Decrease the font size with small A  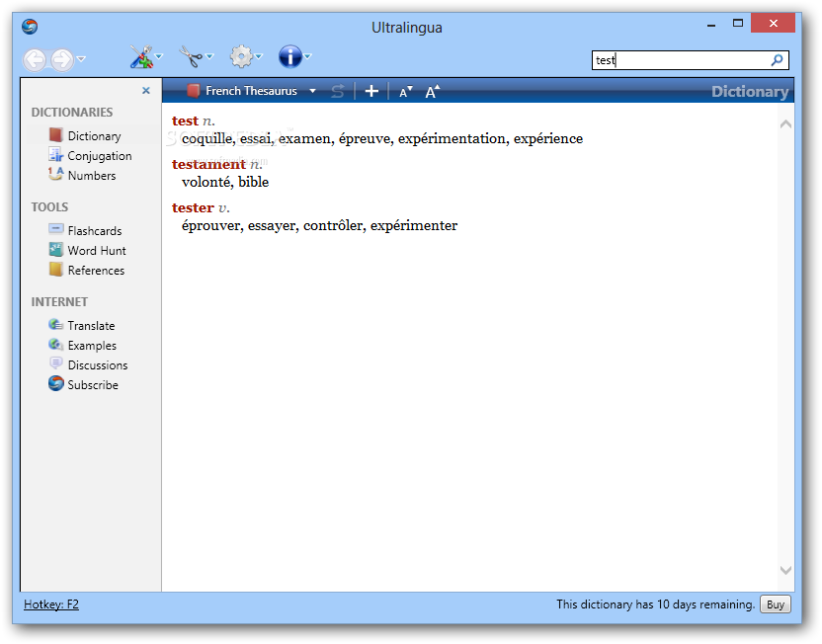pos(405,92)
